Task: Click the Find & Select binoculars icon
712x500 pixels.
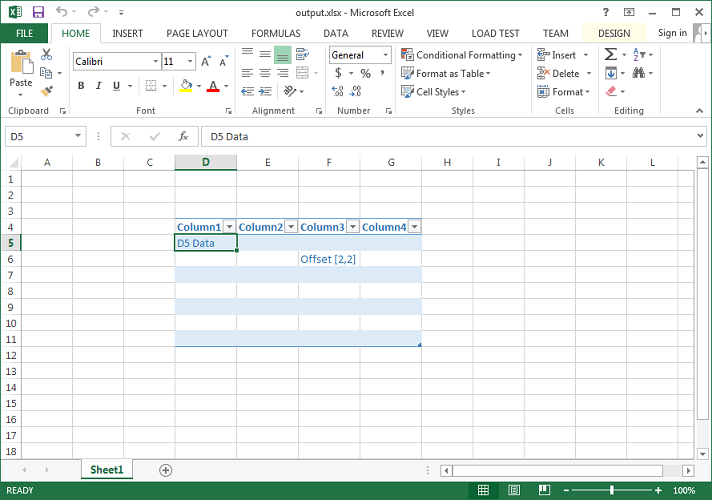Action: point(638,73)
